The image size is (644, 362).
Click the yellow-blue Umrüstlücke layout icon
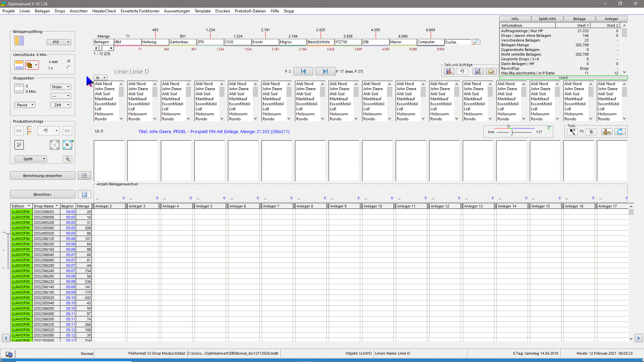(19, 65)
